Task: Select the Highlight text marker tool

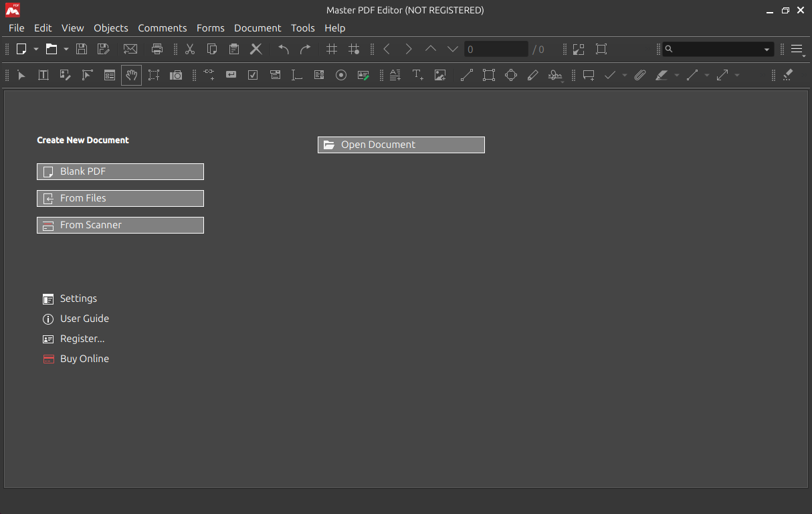Action: coord(662,76)
